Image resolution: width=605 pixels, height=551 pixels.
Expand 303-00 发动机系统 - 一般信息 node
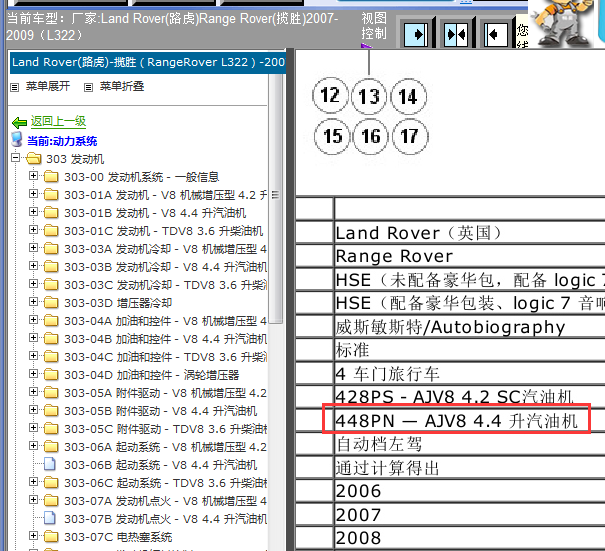[34, 176]
